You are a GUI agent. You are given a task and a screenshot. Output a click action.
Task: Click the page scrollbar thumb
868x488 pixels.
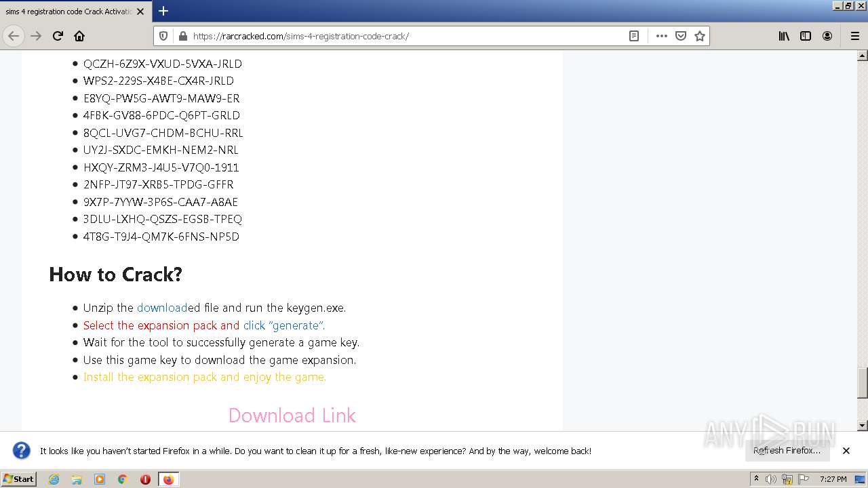click(x=863, y=383)
